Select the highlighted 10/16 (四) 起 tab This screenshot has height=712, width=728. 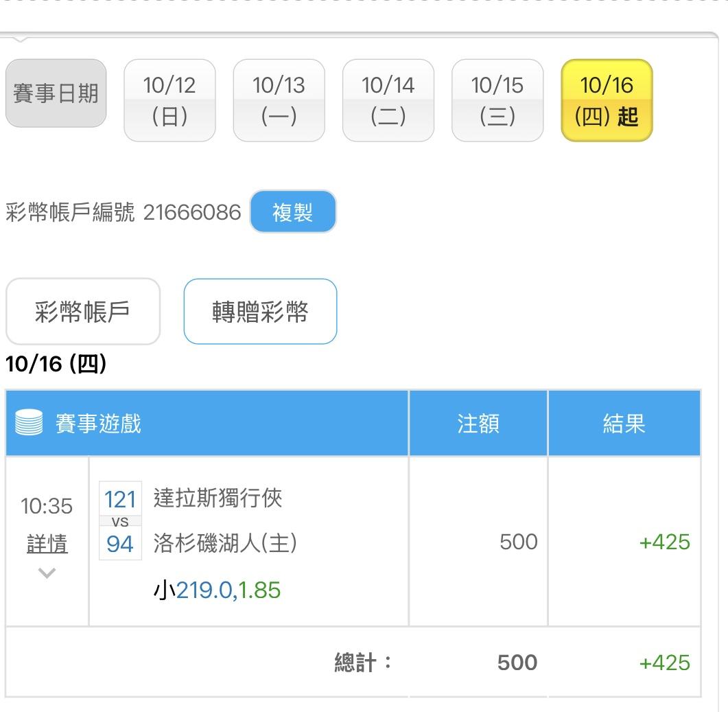coord(607,100)
